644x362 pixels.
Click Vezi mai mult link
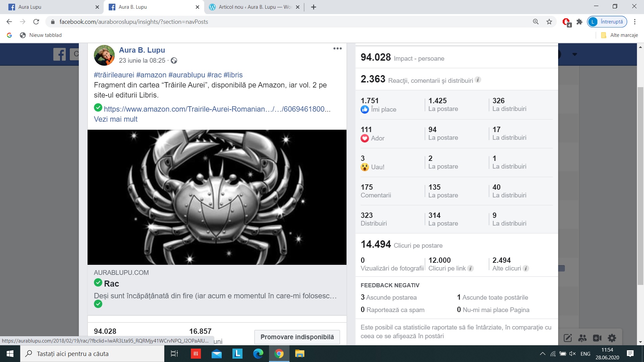click(x=116, y=119)
